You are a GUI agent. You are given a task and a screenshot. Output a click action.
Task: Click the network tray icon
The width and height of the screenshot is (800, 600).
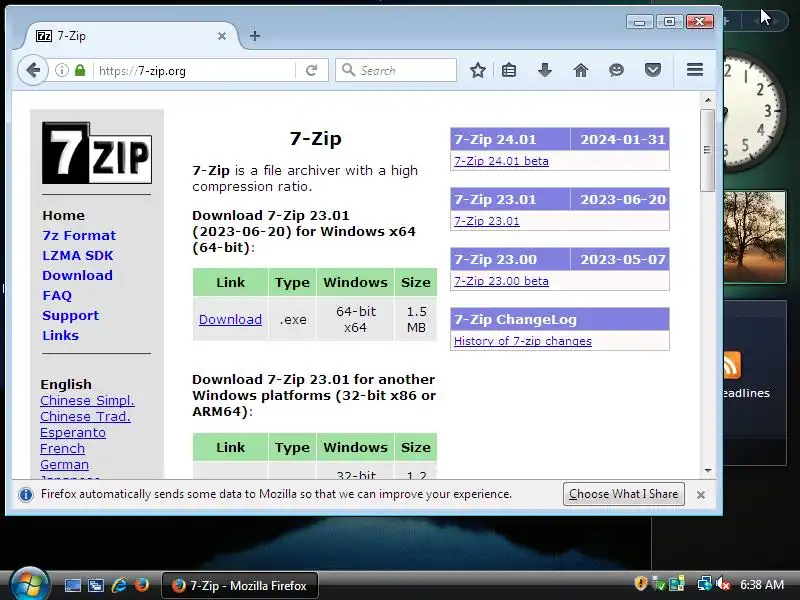click(704, 584)
